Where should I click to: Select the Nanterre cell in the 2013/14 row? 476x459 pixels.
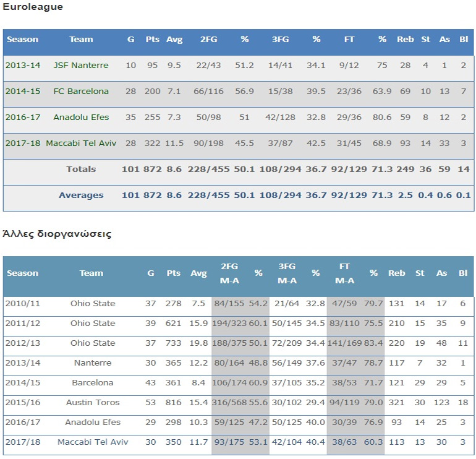click(x=91, y=363)
